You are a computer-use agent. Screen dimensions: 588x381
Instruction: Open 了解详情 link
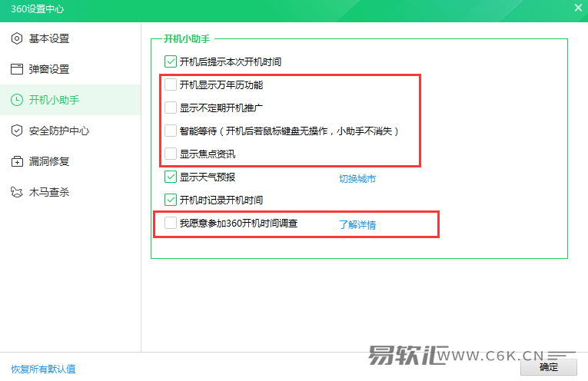point(357,225)
